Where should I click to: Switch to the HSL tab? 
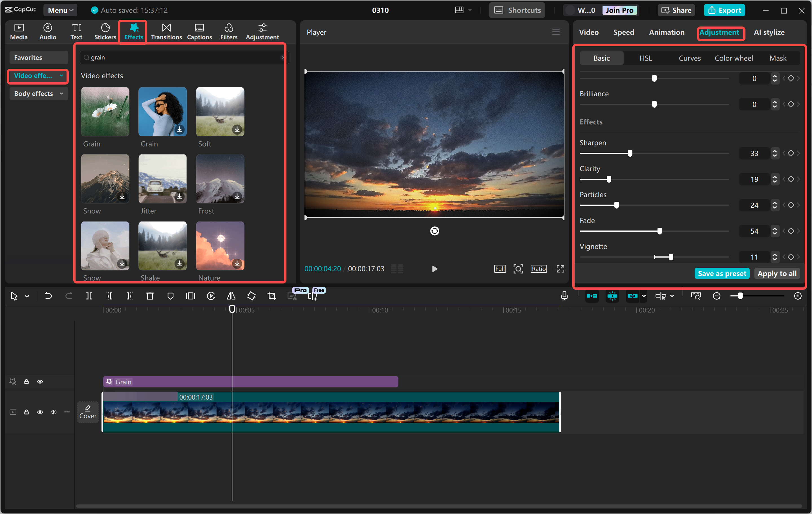tap(645, 58)
